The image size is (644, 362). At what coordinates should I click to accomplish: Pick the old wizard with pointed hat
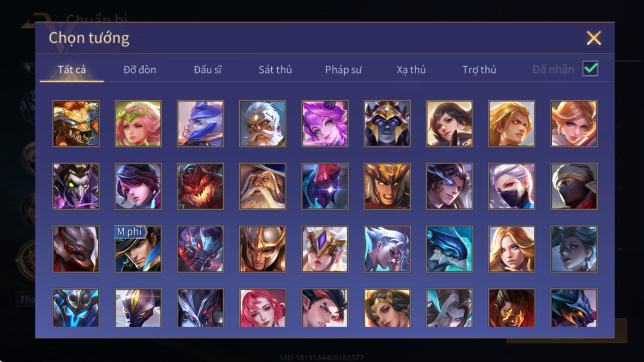pos(262,186)
